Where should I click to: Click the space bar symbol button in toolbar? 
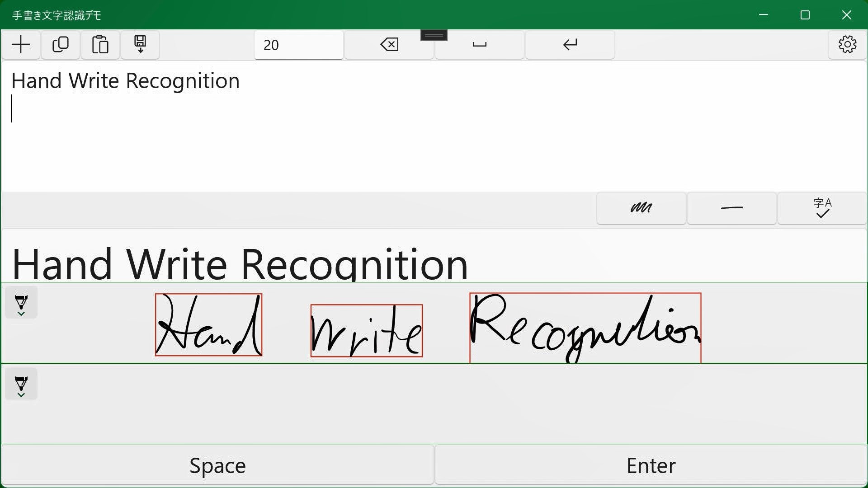tap(479, 45)
